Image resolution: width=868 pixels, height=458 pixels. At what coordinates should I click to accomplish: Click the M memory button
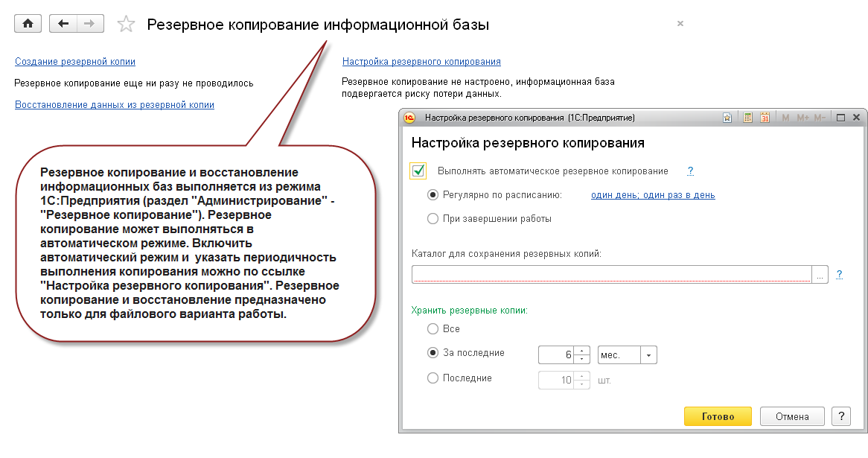(x=785, y=118)
